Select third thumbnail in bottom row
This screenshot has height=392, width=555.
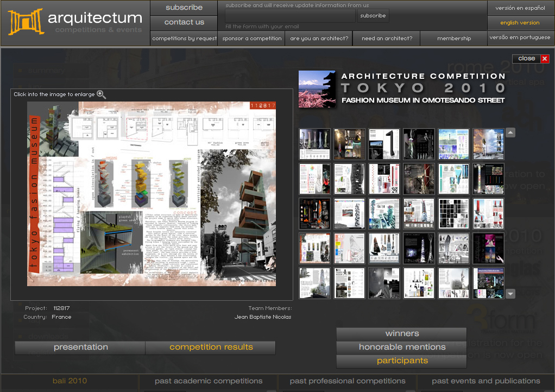[384, 283]
